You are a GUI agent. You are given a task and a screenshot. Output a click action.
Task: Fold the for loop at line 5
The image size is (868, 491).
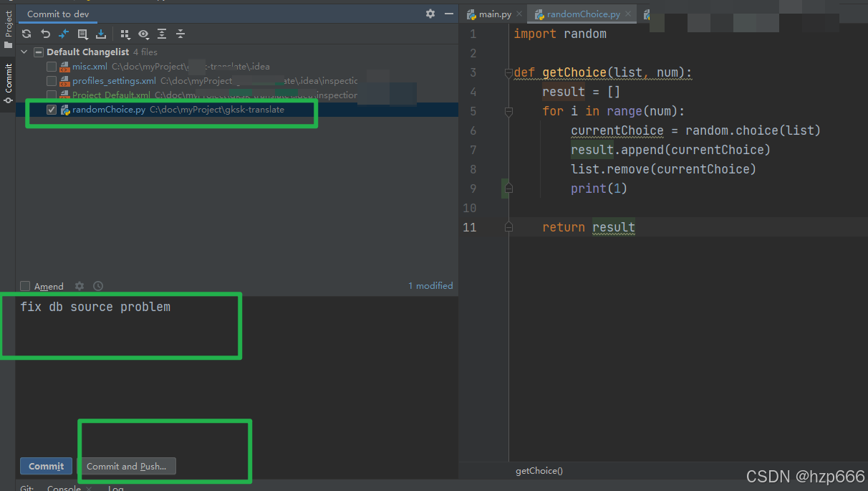pyautogui.click(x=508, y=112)
